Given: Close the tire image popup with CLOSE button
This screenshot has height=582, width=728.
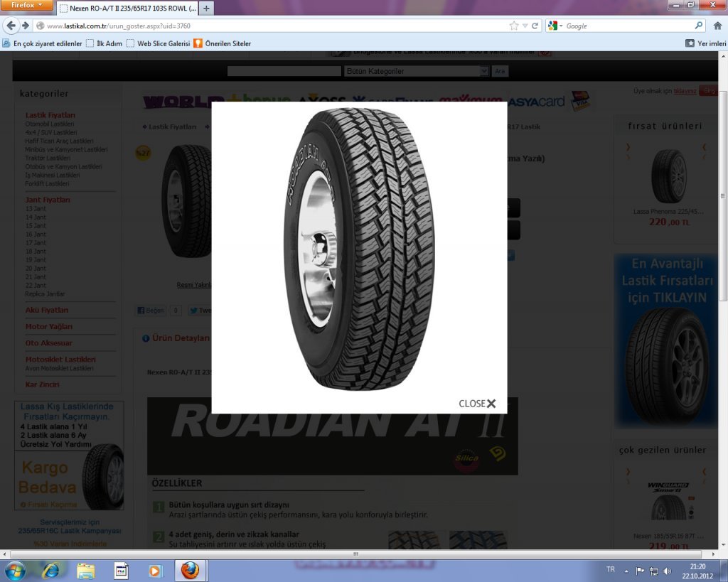Looking at the screenshot, I should 476,403.
